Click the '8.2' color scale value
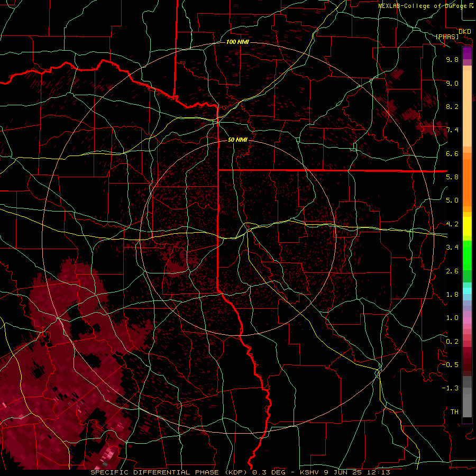Viewport: 476px width, 476px height. 452,106
